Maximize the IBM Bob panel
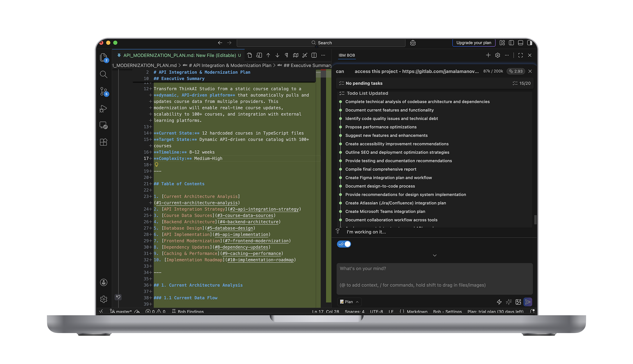This screenshot has height=364, width=633. click(520, 55)
